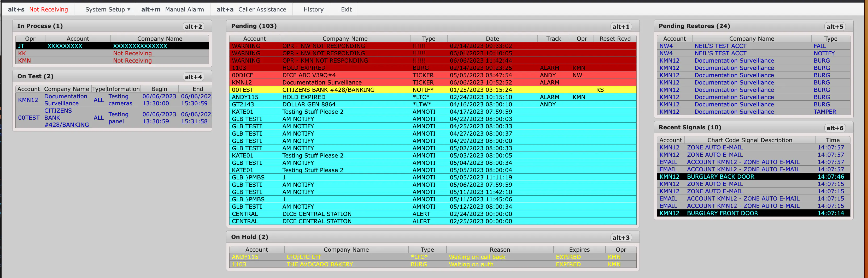The image size is (868, 278).
Task: Select 1103 THE AVOCADO BAKERY on-hold row
Action: [x=433, y=264]
